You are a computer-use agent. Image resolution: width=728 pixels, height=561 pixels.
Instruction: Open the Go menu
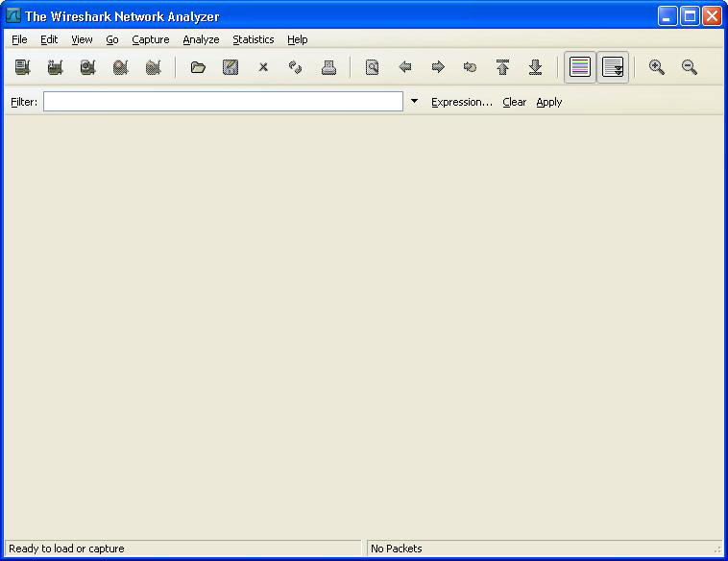click(x=112, y=40)
